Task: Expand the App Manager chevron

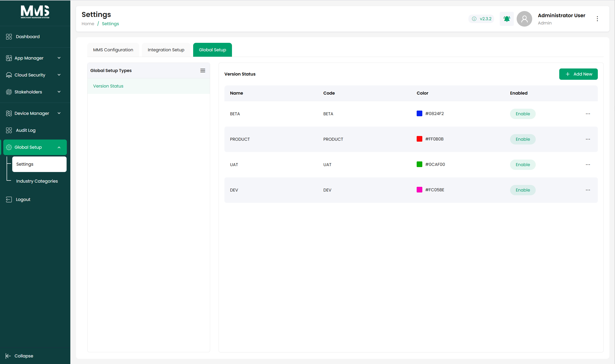Action: tap(59, 58)
